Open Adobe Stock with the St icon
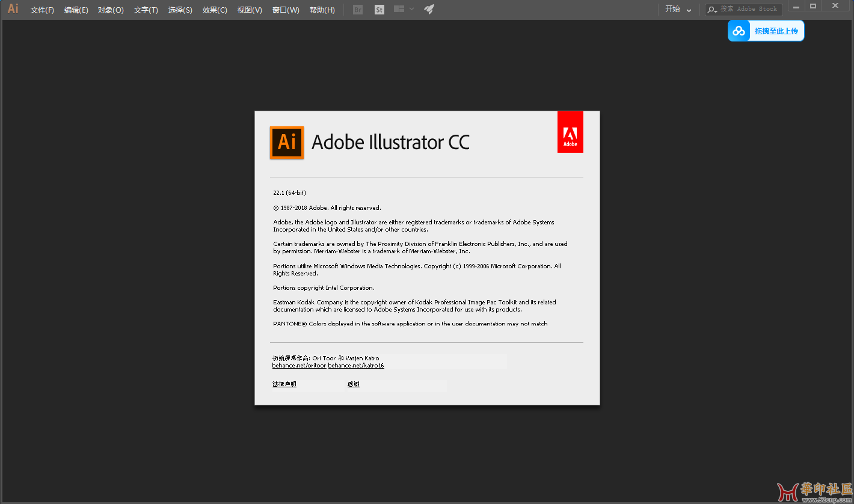Viewport: 854px width, 504px height. pyautogui.click(x=379, y=10)
